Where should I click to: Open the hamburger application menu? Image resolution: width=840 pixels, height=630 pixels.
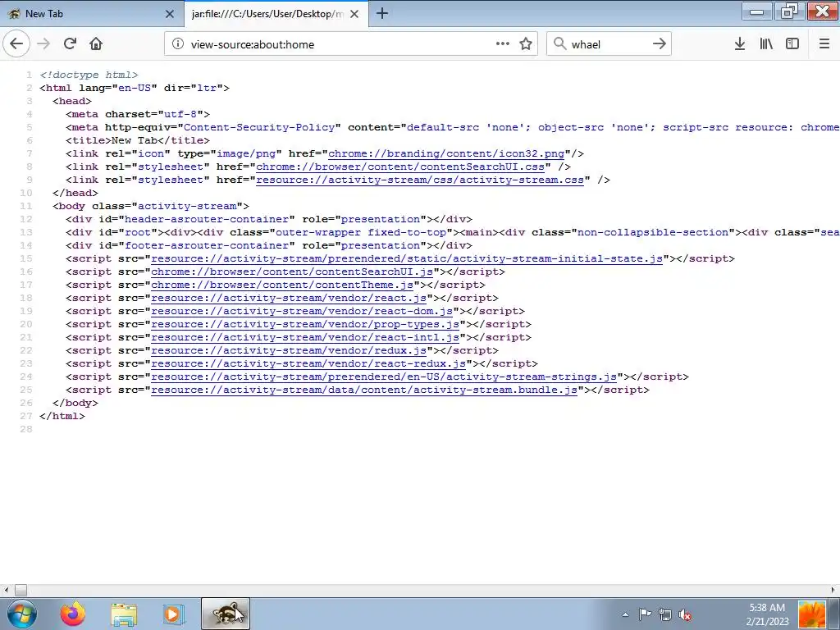(824, 44)
